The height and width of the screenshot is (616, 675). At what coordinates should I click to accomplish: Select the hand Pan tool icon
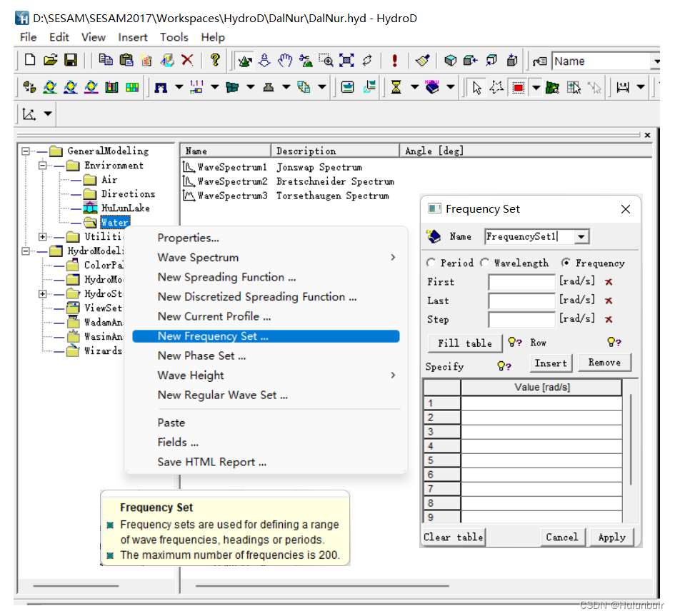coord(284,60)
